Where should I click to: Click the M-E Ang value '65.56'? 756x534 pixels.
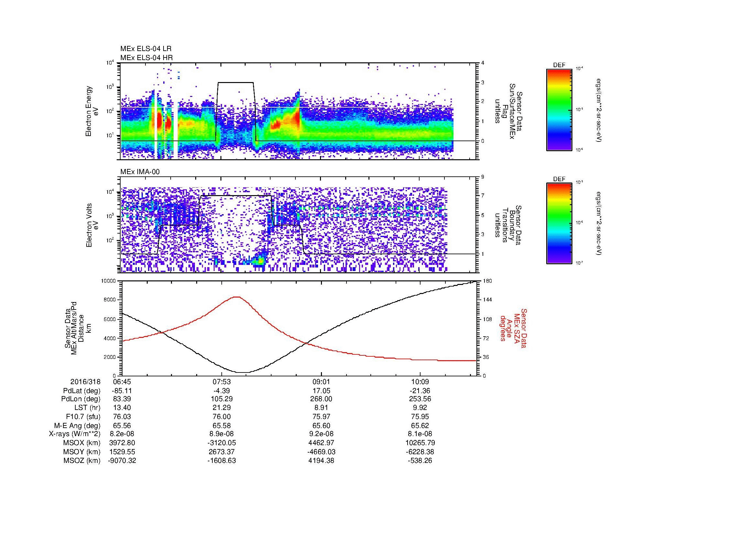point(122,425)
